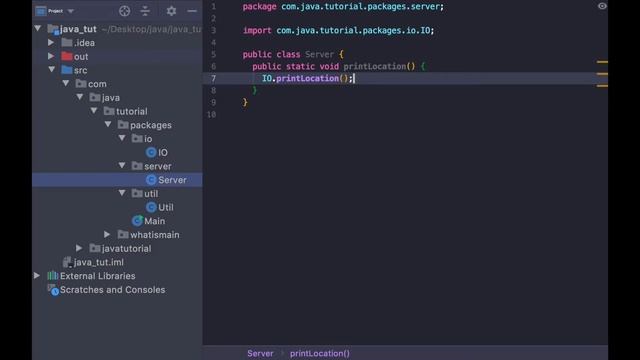640x360 pixels.
Task: Click line number 7 in gutter
Action: [x=213, y=78]
